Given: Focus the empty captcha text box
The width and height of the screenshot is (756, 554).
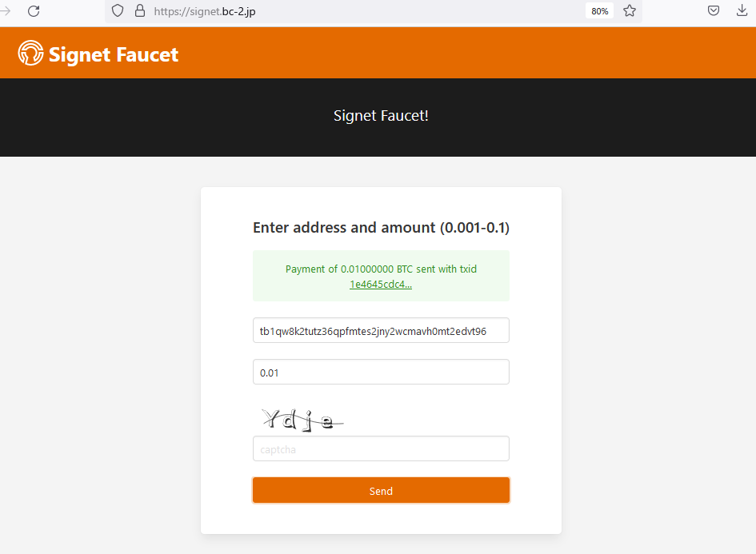Looking at the screenshot, I should pyautogui.click(x=381, y=449).
